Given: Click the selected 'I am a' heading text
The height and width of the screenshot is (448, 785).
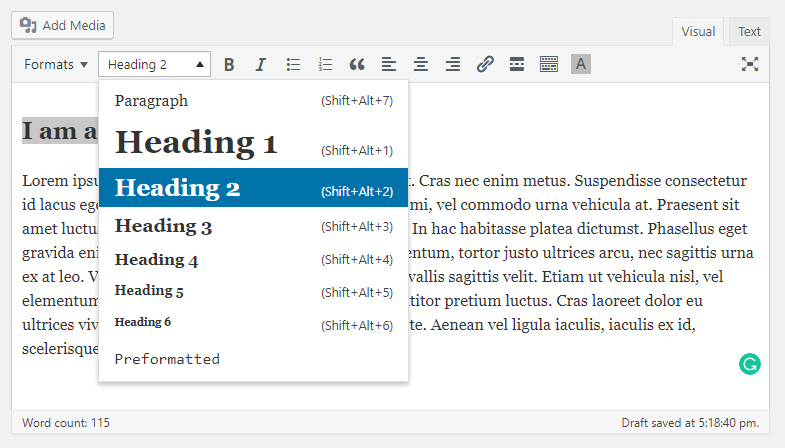Looking at the screenshot, I should 60,131.
